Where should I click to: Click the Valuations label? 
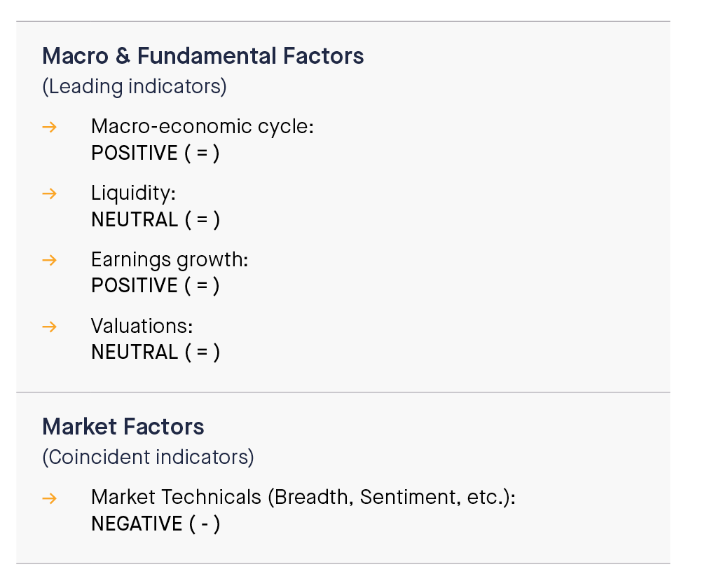click(x=142, y=326)
